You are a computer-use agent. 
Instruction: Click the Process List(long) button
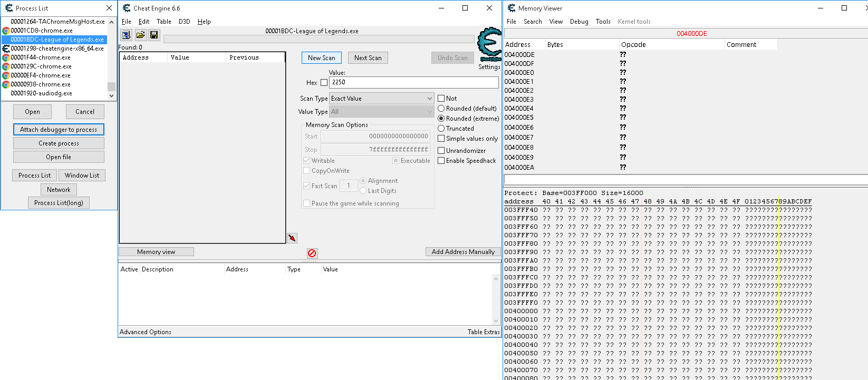click(x=59, y=203)
